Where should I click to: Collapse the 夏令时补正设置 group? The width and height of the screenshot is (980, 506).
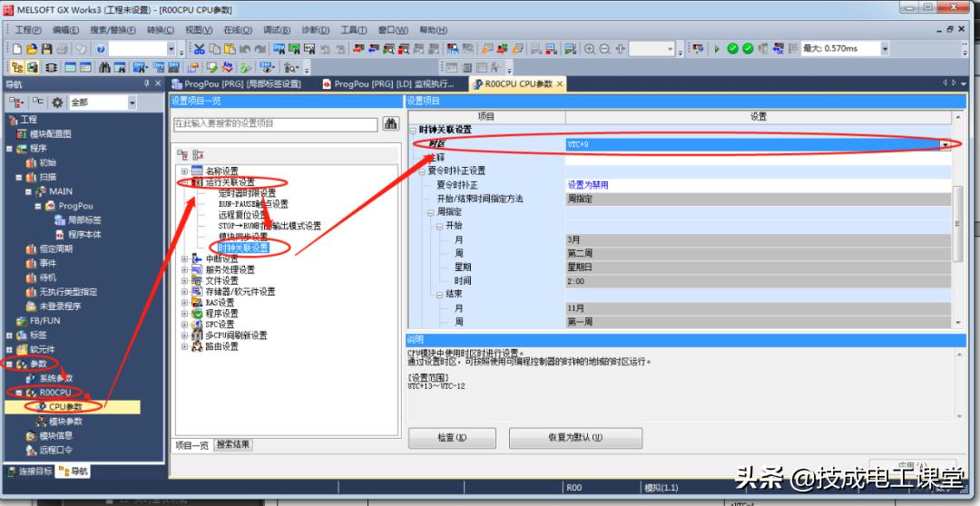coord(422,171)
